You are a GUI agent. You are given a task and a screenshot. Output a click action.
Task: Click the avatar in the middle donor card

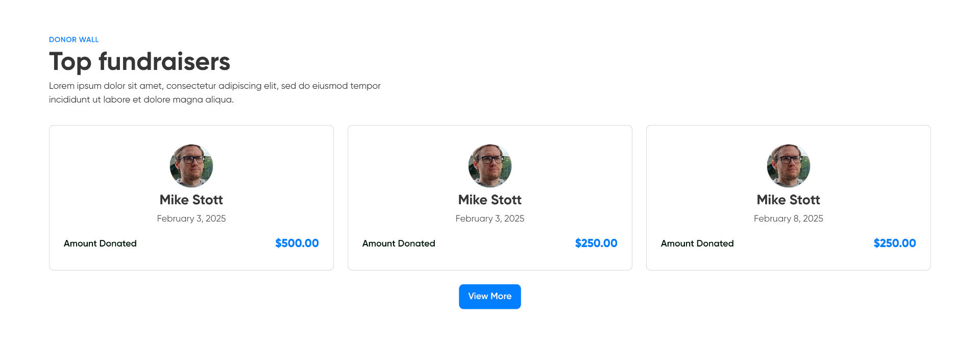point(490,166)
